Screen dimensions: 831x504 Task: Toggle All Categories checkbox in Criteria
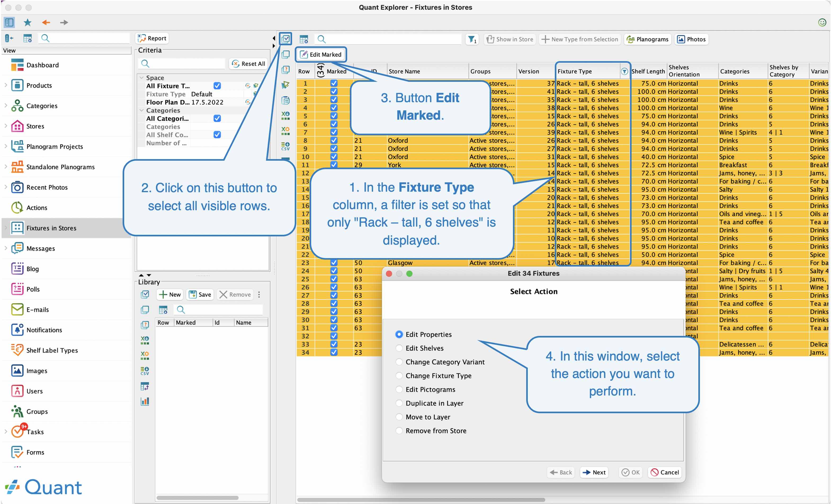pos(217,118)
